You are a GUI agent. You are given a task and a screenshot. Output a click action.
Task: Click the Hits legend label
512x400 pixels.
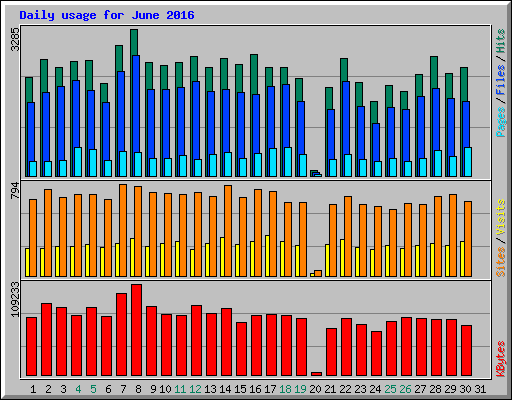pyautogui.click(x=501, y=41)
